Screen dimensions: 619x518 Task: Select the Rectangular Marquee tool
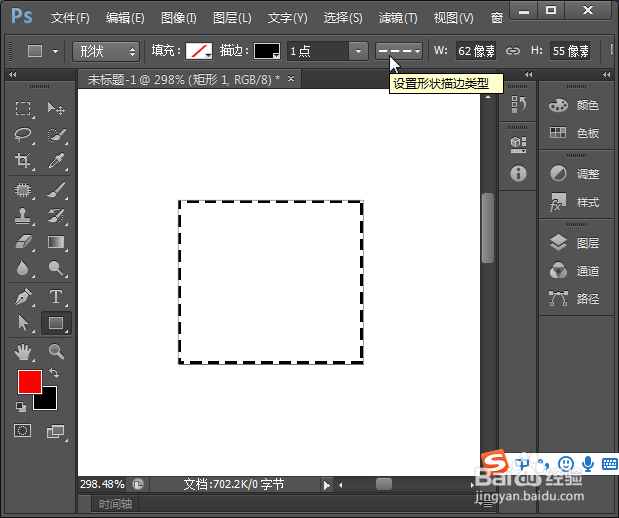[23, 108]
